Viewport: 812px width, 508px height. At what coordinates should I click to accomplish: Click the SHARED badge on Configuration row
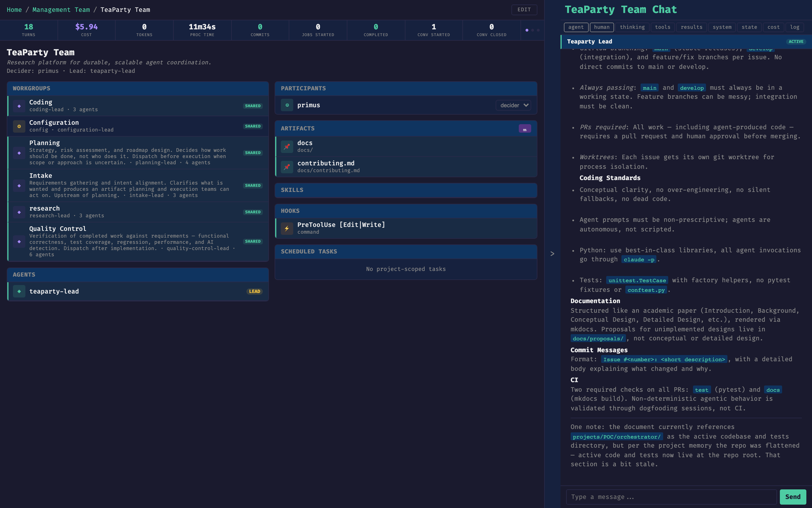(253, 126)
